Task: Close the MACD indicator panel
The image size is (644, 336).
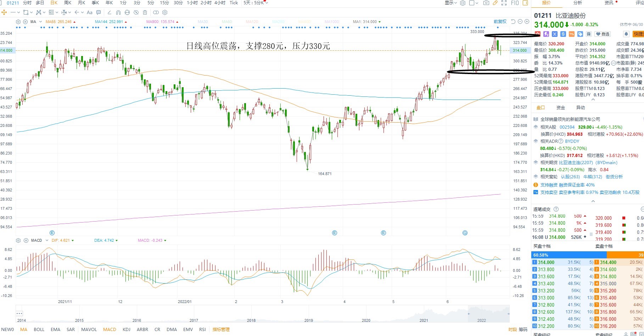Action: [x=26, y=240]
